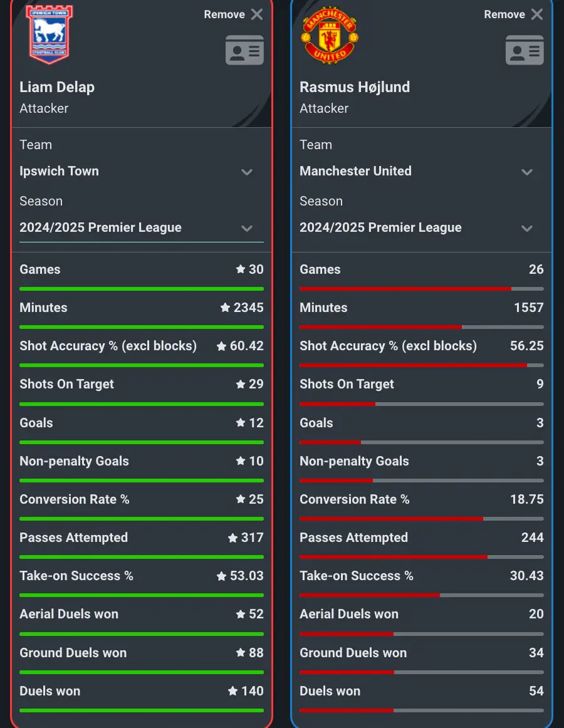Open the Ipswich Town team dropdown
This screenshot has width=564, height=728.
click(x=246, y=171)
